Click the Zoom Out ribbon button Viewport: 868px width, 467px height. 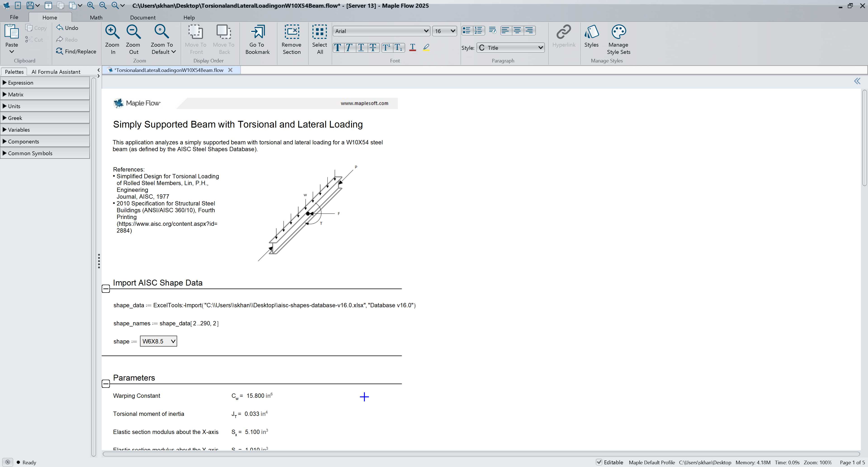[x=133, y=39]
